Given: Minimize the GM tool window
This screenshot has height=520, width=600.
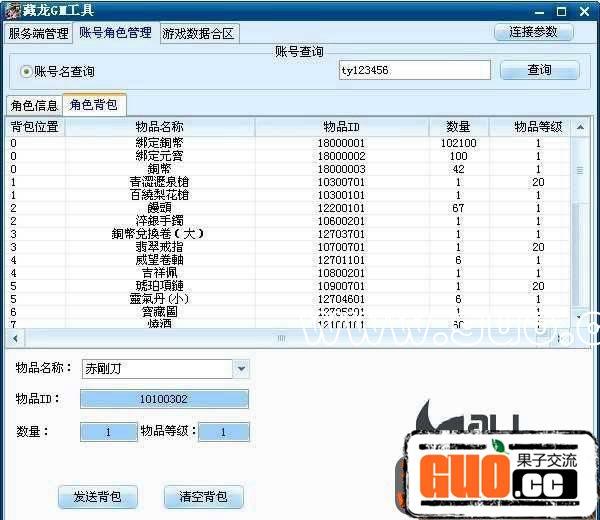Looking at the screenshot, I should pos(540,11).
